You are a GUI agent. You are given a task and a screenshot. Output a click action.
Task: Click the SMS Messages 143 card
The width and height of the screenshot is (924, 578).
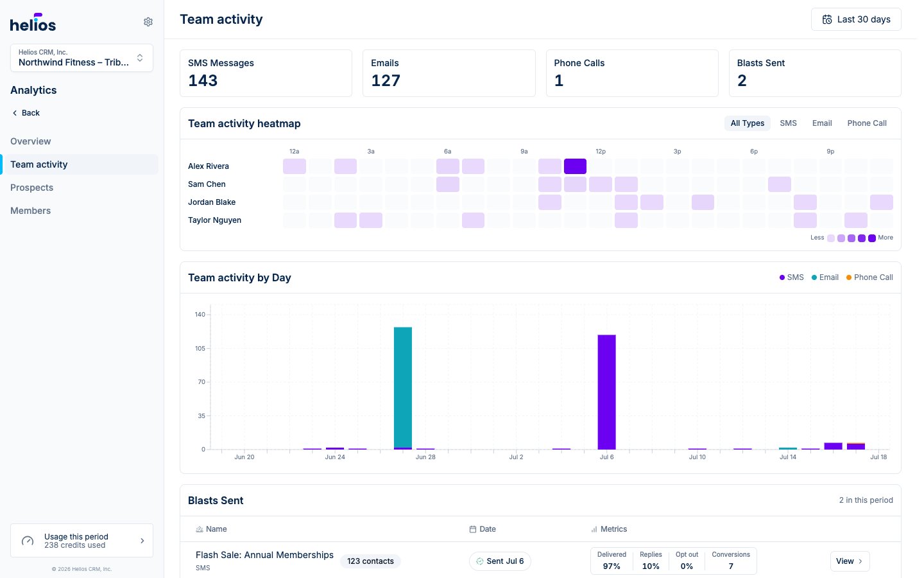pyautogui.click(x=266, y=73)
